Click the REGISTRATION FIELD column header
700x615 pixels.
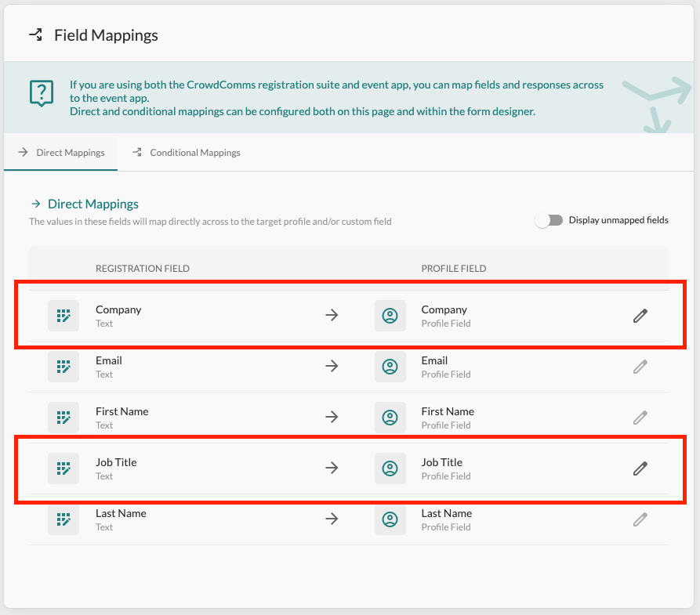142,268
